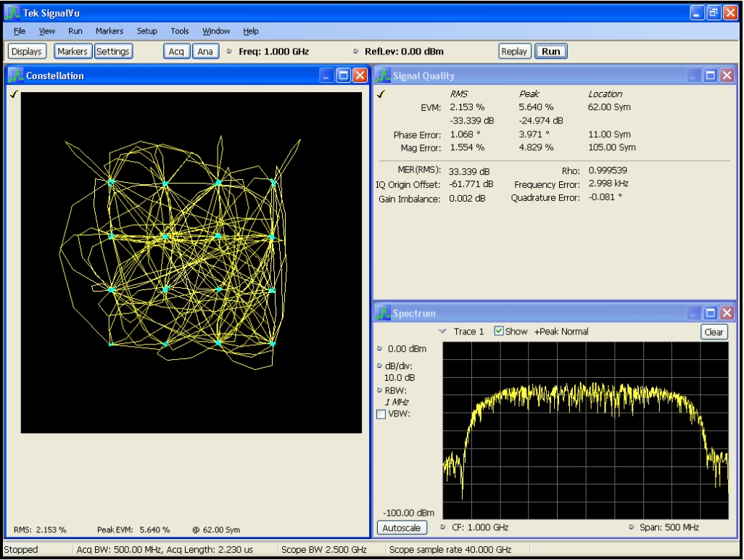The width and height of the screenshot is (744, 560).
Task: Click the checkmark icon in Signal Quality display
Action: [x=381, y=94]
